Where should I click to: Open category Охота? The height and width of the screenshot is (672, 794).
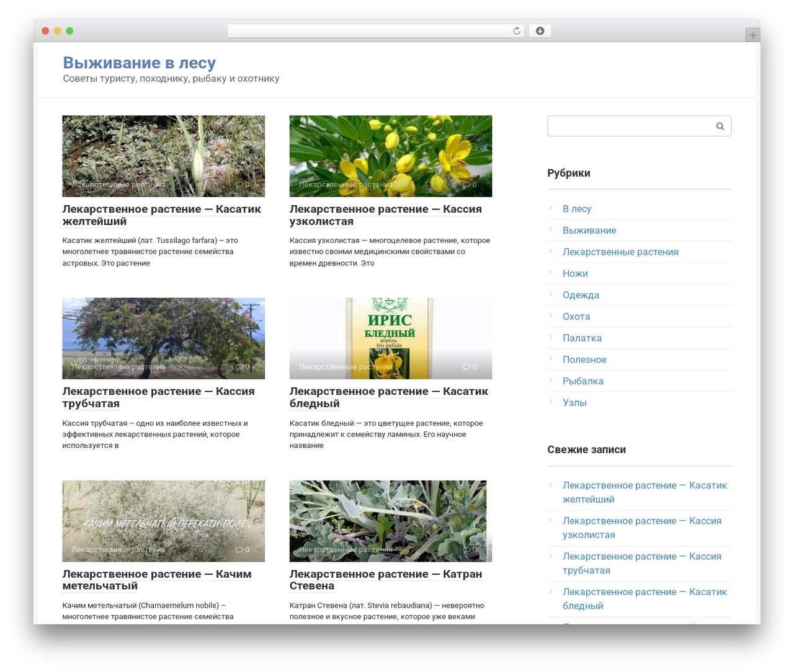click(x=576, y=317)
